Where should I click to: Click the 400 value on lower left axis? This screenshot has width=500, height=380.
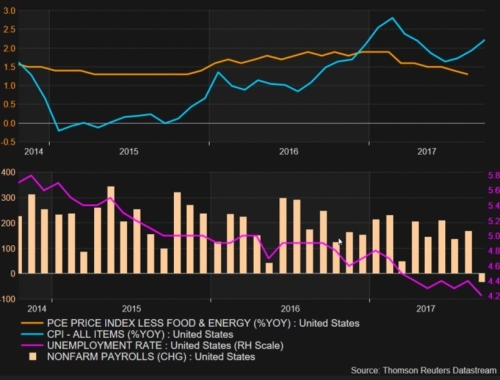(8, 172)
